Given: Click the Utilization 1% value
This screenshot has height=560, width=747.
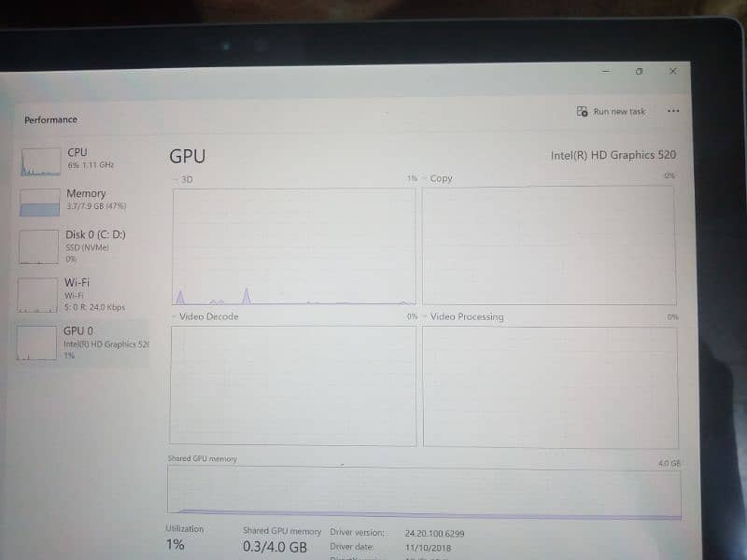Looking at the screenshot, I should [176, 544].
